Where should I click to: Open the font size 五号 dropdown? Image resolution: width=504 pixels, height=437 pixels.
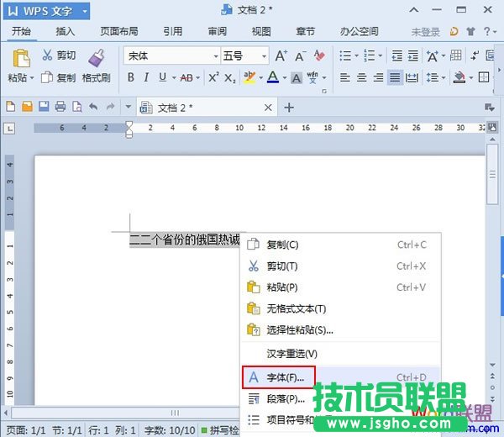point(264,56)
